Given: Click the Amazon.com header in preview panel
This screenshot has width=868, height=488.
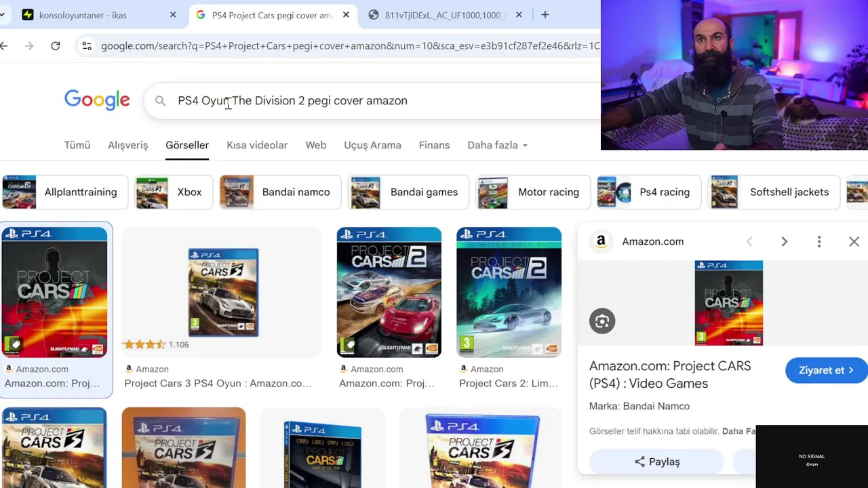Looking at the screenshot, I should (653, 241).
